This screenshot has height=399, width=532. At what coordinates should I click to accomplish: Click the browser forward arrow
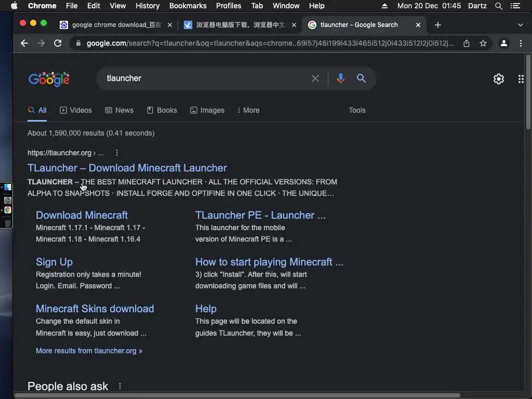pyautogui.click(x=41, y=44)
